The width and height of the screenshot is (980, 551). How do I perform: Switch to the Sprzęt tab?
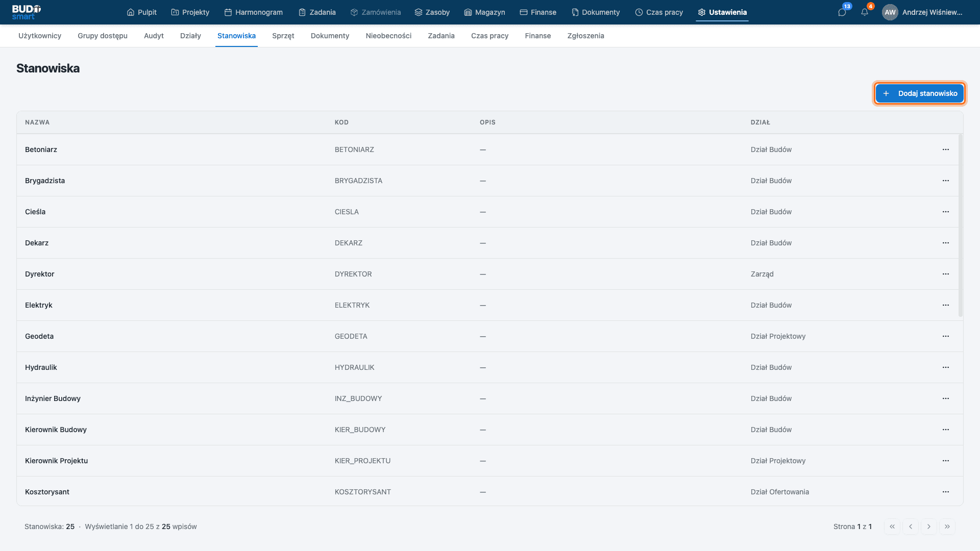click(x=283, y=36)
